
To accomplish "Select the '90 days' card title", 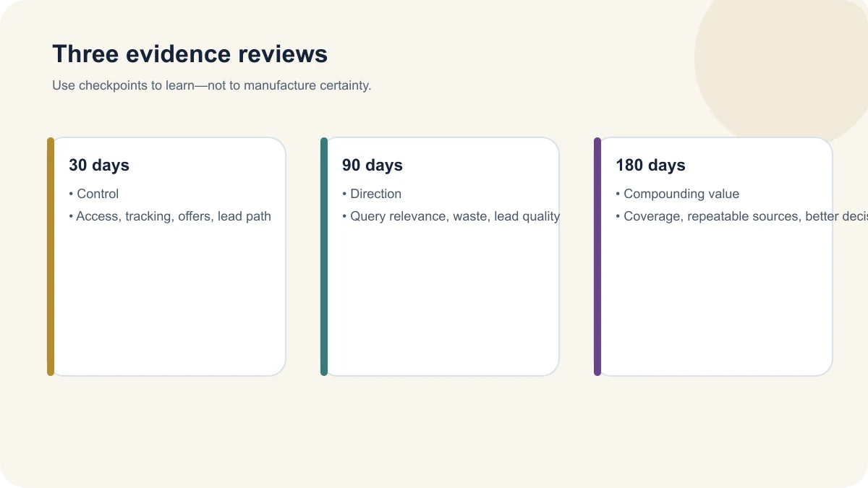I will click(373, 165).
